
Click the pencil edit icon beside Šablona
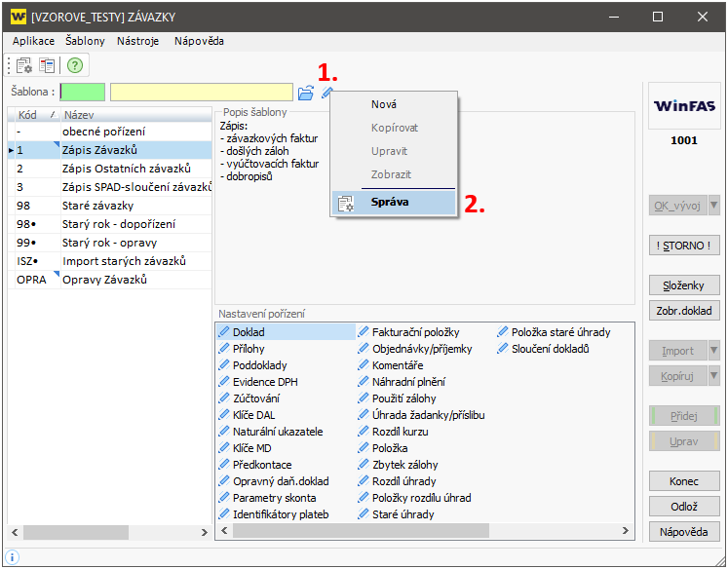pyautogui.click(x=326, y=93)
